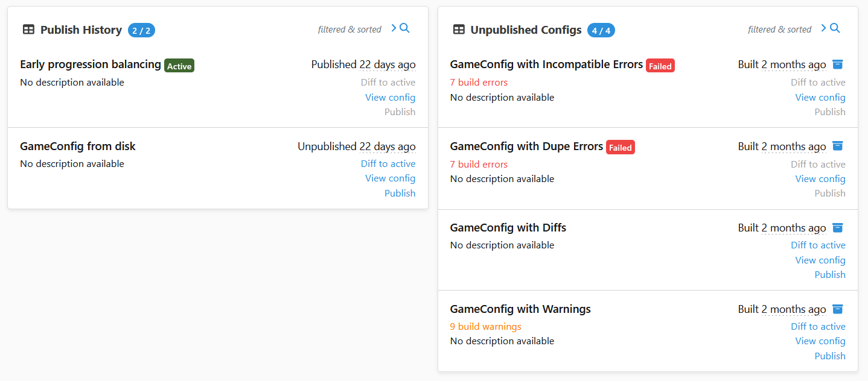Expand filter options in Publish History
The width and height of the screenshot is (868, 381).
pyautogui.click(x=393, y=27)
